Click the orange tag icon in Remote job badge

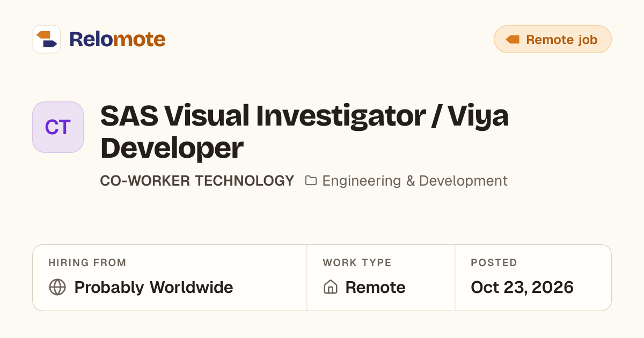pyautogui.click(x=513, y=40)
